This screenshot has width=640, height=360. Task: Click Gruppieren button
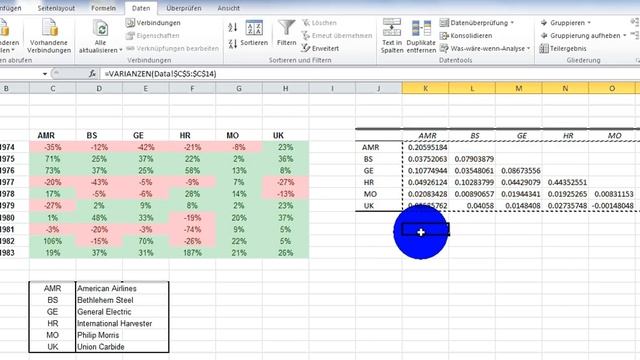click(562, 23)
